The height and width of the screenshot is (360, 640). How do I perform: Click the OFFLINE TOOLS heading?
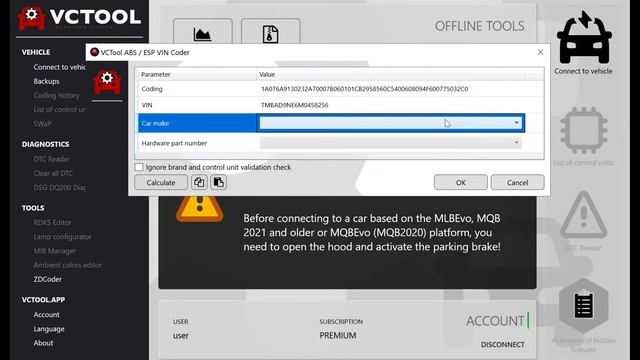480,26
